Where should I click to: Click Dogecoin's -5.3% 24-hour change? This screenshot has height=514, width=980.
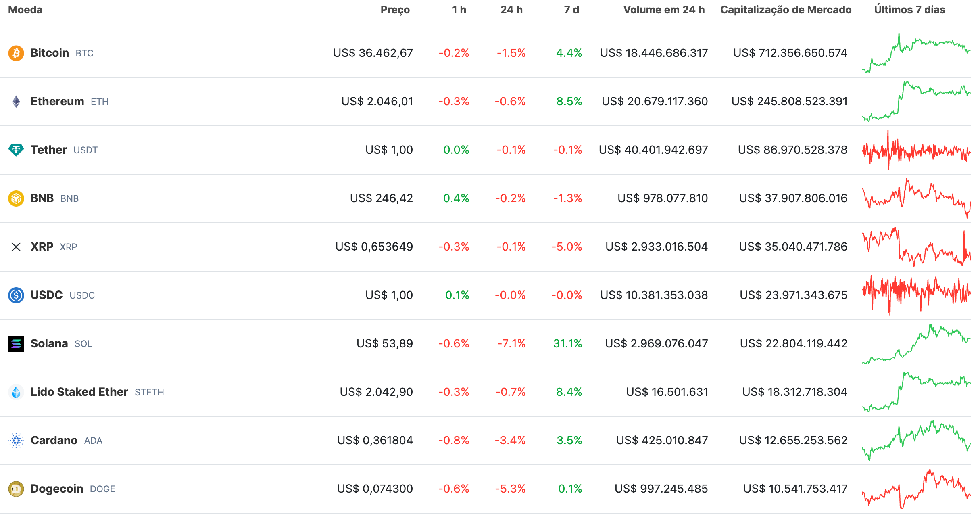[510, 489]
